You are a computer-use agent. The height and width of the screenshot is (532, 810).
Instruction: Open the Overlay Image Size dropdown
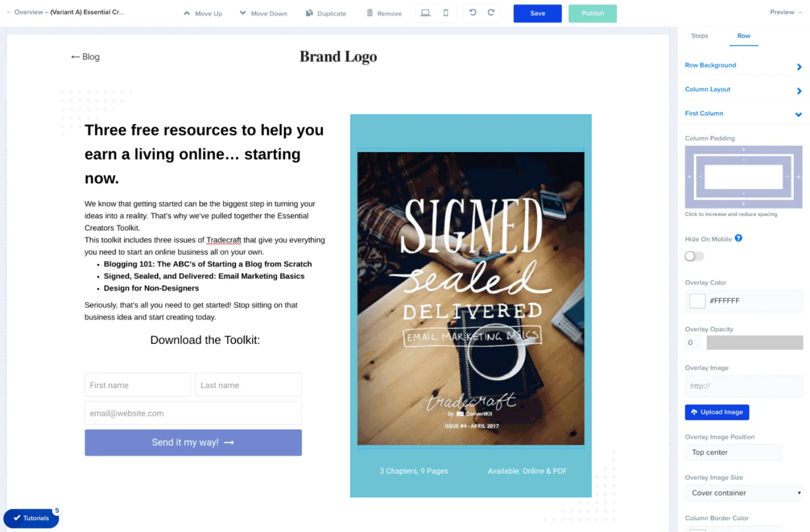(744, 493)
